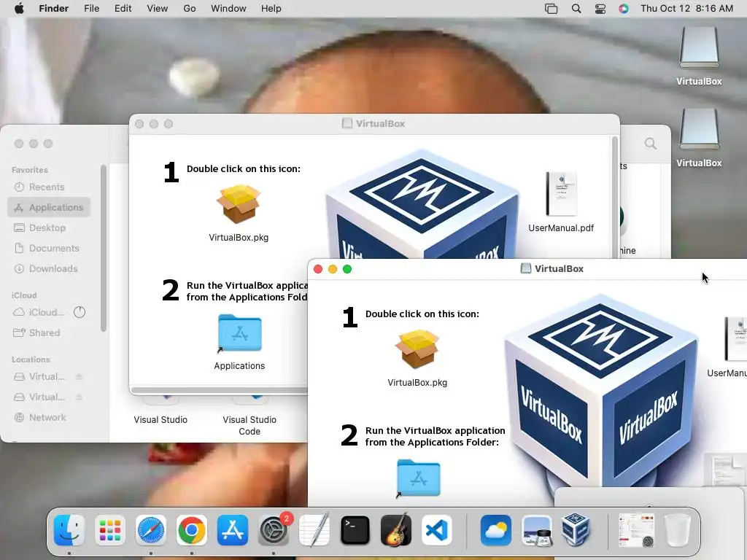Select Documents in the Finder sidebar
The height and width of the screenshot is (560, 747).
[x=49, y=249]
